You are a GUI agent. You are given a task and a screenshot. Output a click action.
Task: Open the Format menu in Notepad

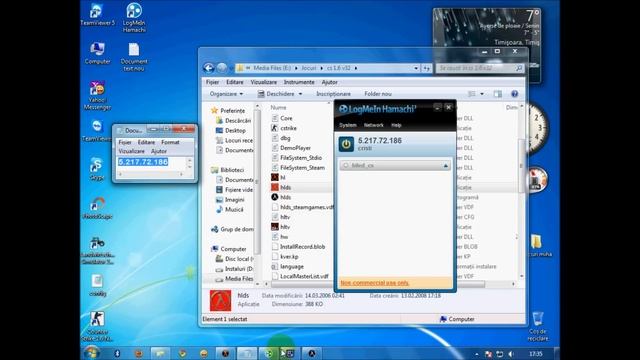[x=170, y=142]
